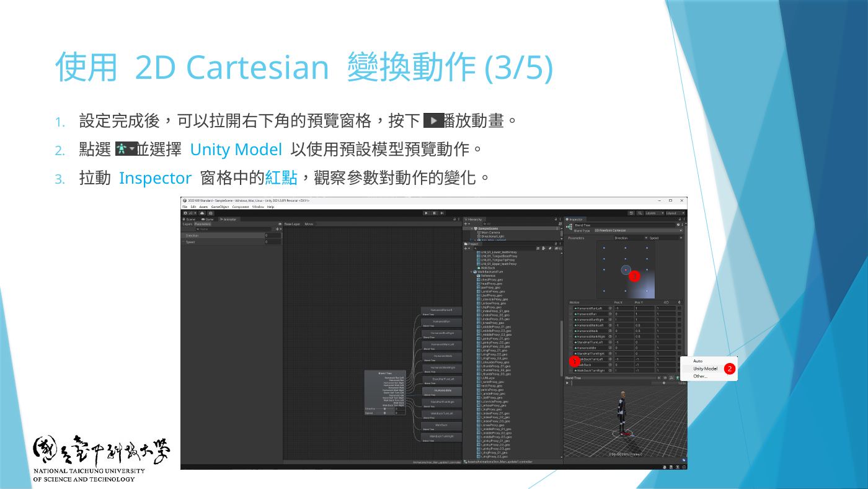Toggle mirror checkbox for the HumanoidIdle row
Screen dimensions: 868x489
point(680,348)
